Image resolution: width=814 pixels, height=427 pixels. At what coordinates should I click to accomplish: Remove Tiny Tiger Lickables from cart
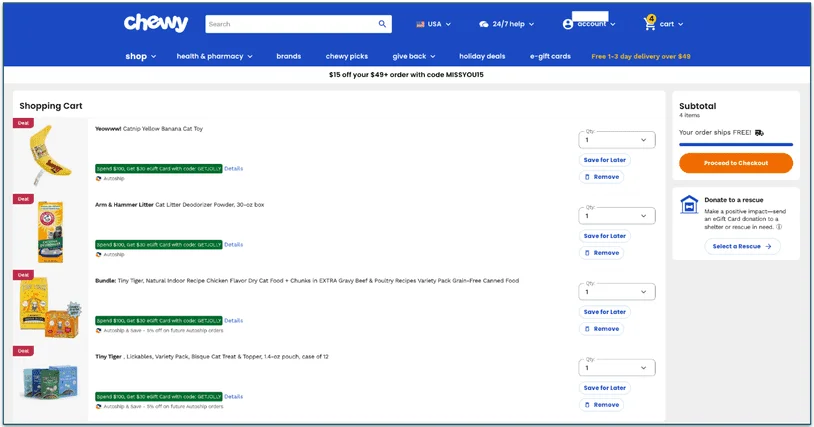click(x=601, y=405)
